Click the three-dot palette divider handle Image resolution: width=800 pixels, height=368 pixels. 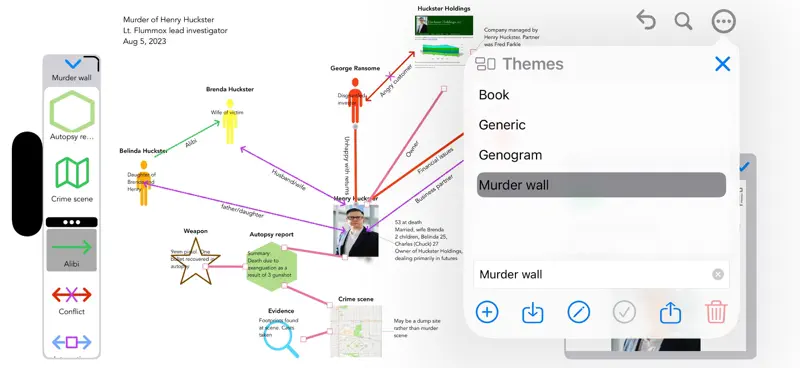(x=71, y=222)
